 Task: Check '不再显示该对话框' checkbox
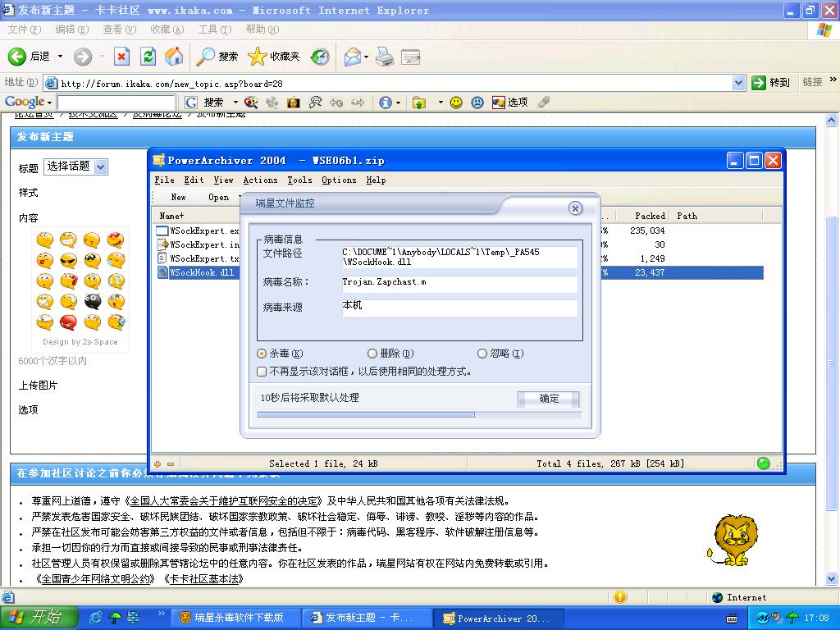tap(262, 372)
